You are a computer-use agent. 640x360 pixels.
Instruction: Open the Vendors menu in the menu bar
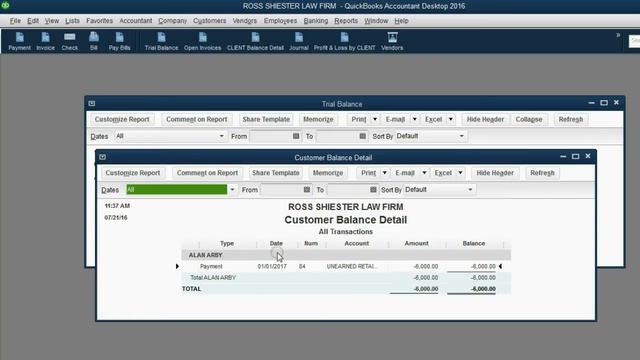point(244,21)
